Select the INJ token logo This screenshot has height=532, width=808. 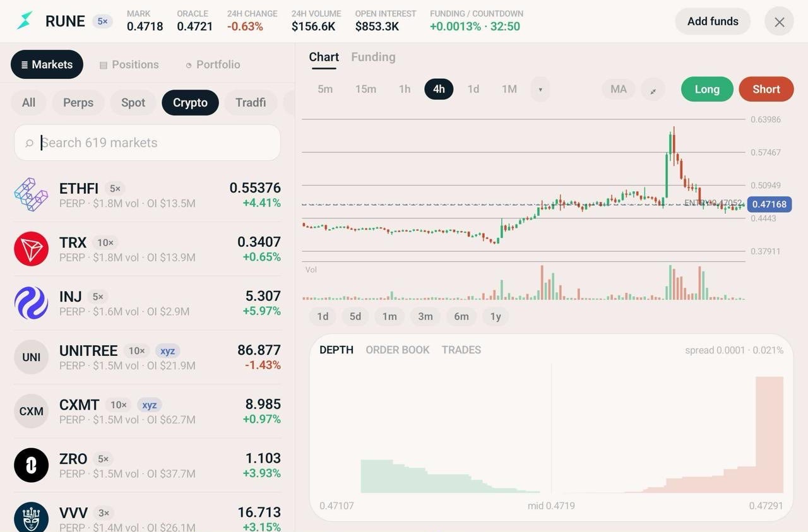pyautogui.click(x=31, y=303)
